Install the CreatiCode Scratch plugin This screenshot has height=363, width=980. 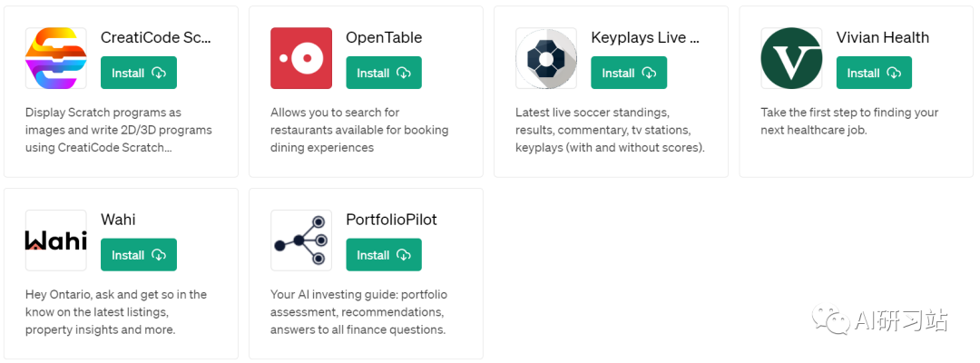click(x=139, y=74)
